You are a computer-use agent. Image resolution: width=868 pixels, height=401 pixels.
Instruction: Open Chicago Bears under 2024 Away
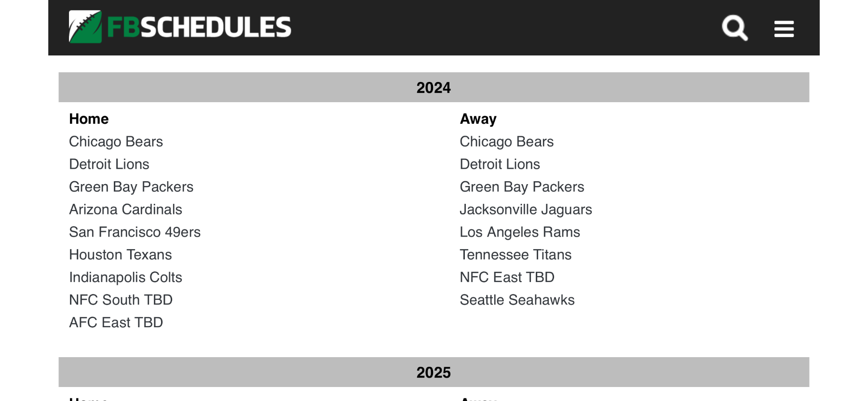506,142
